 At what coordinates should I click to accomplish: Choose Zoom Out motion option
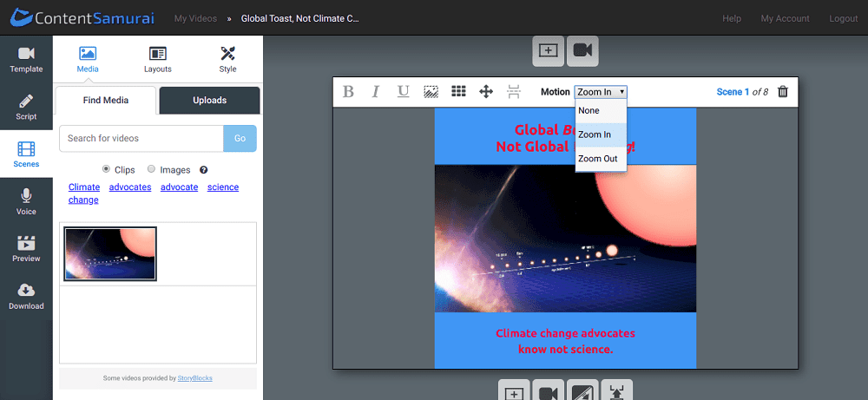pyautogui.click(x=601, y=159)
